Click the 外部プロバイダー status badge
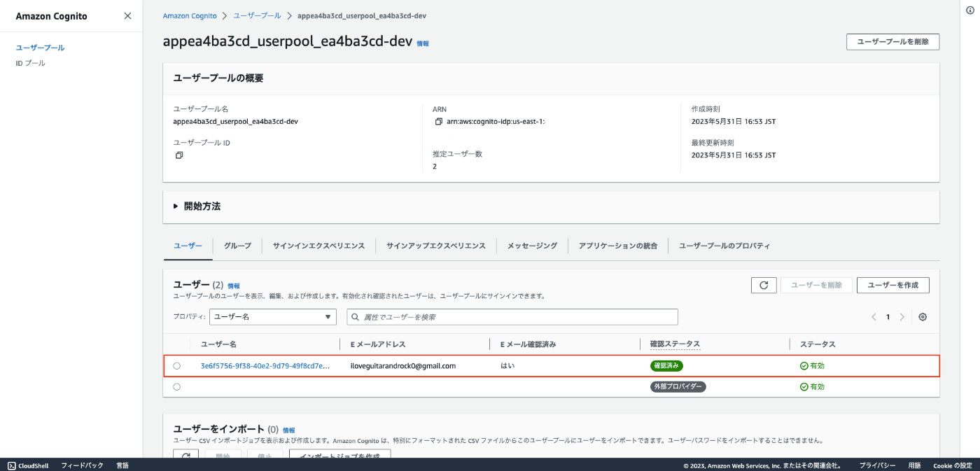Image resolution: width=980 pixels, height=471 pixels. click(x=678, y=386)
